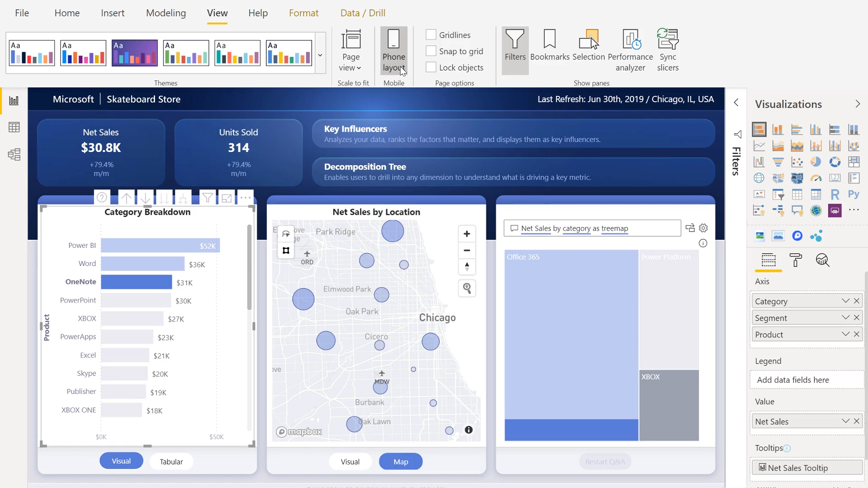
Task: Select the funnel chart visualization
Action: coord(778,161)
